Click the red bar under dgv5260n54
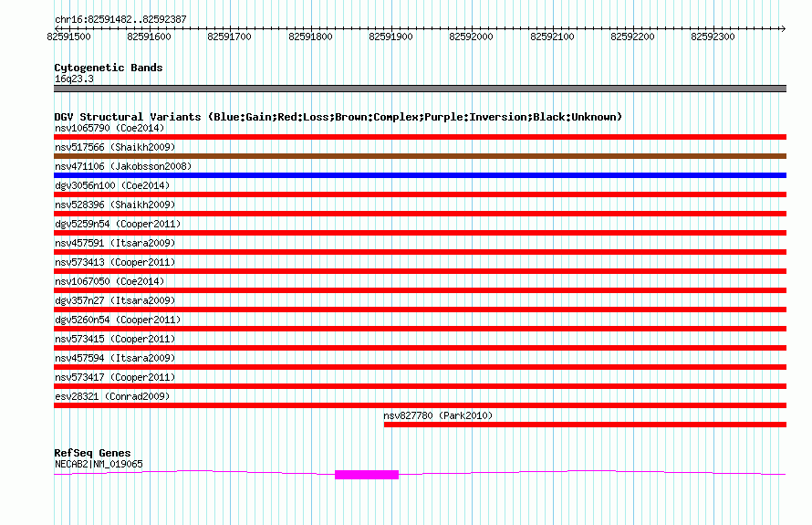 [420, 329]
